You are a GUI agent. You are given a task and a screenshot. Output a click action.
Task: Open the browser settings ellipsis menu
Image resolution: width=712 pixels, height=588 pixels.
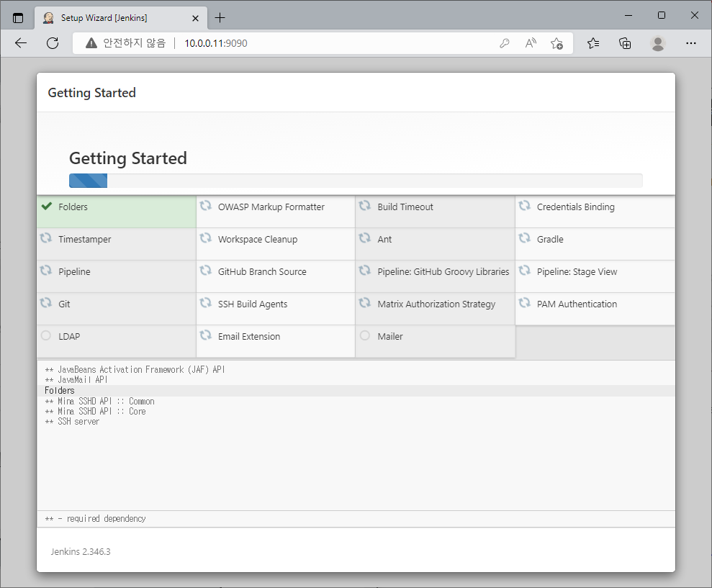point(690,43)
